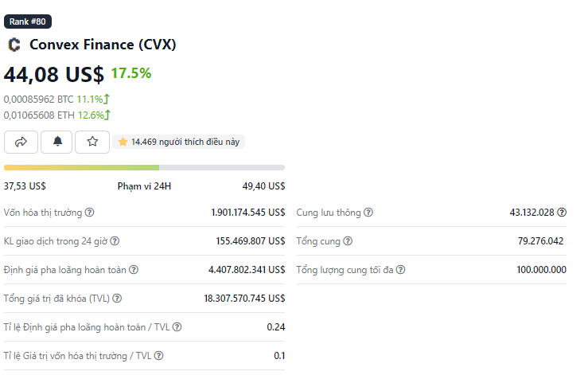Click the 0.24 ratio value
Viewport: 588px width, 375px height.
click(x=276, y=327)
